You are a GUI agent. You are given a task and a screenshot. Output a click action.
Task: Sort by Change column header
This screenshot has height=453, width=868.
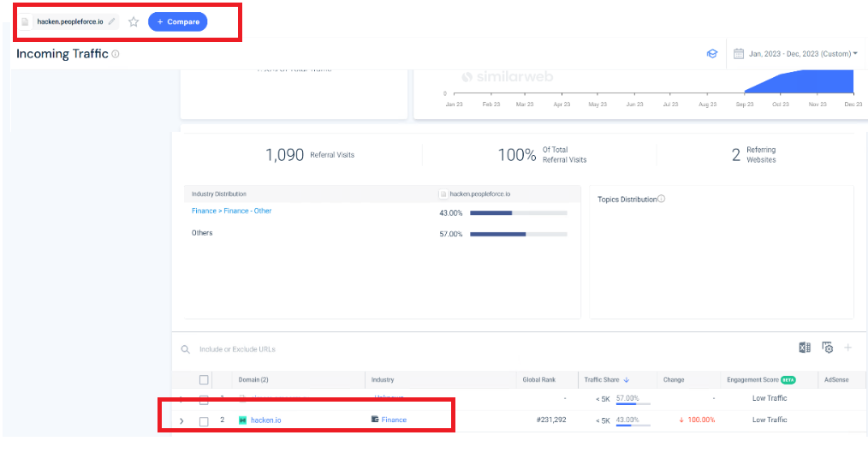pos(674,380)
